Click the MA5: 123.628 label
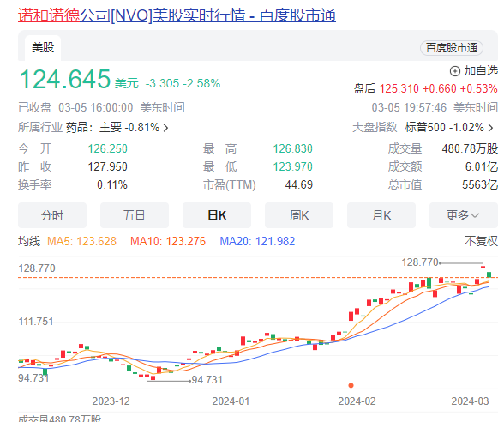504x422 pixels. pyautogui.click(x=81, y=241)
